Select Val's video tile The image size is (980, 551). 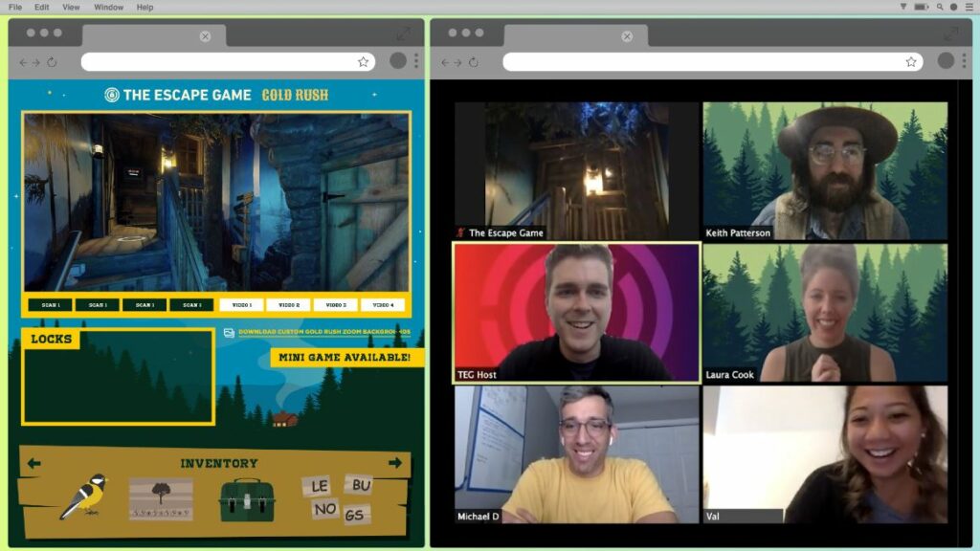pyautogui.click(x=825, y=454)
